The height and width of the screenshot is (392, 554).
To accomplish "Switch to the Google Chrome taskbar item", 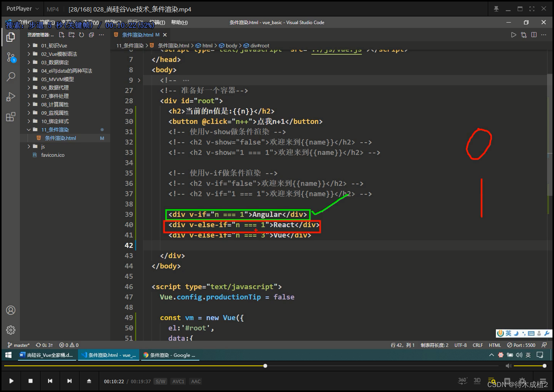I will coord(169,355).
